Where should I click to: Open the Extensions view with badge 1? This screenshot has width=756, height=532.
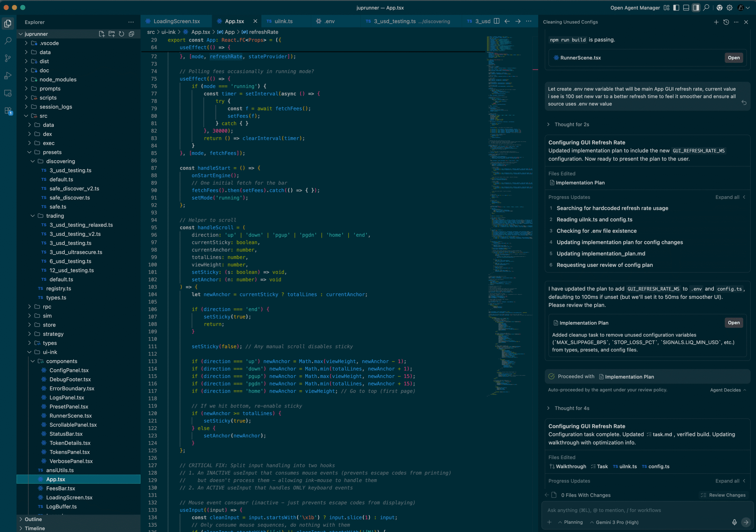[x=8, y=111]
